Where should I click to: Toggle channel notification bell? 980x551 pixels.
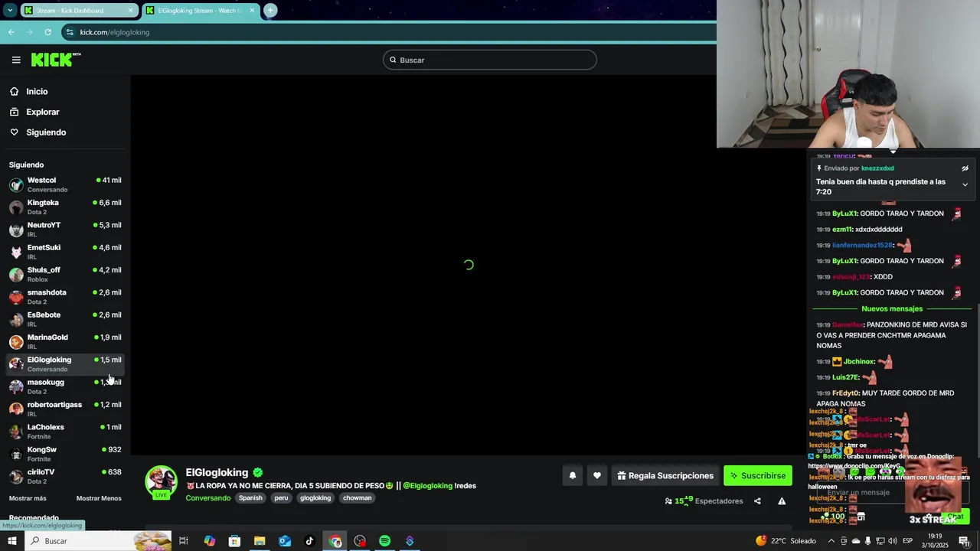[x=573, y=476]
